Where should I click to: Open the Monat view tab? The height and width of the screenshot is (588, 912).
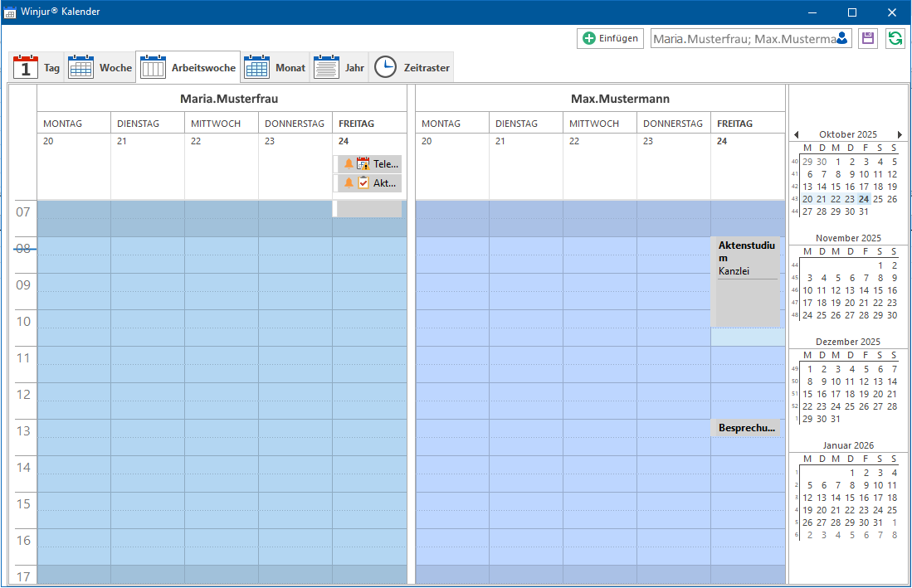click(x=275, y=67)
